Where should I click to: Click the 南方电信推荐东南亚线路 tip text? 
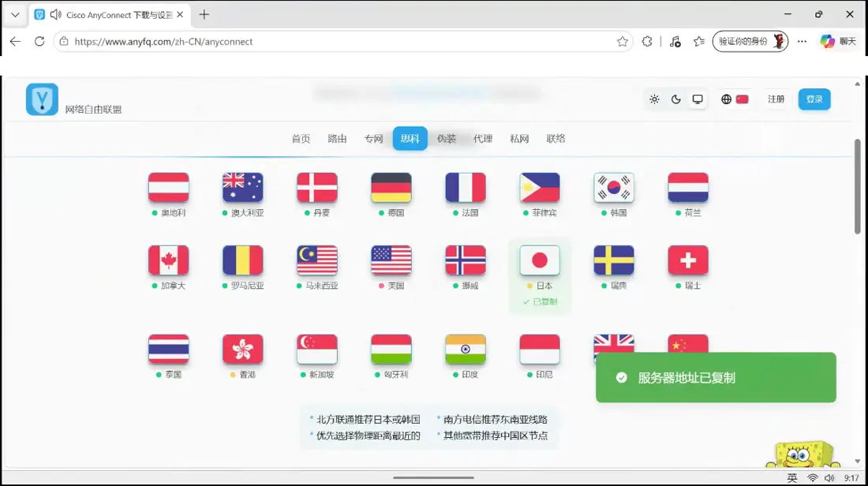coord(496,420)
